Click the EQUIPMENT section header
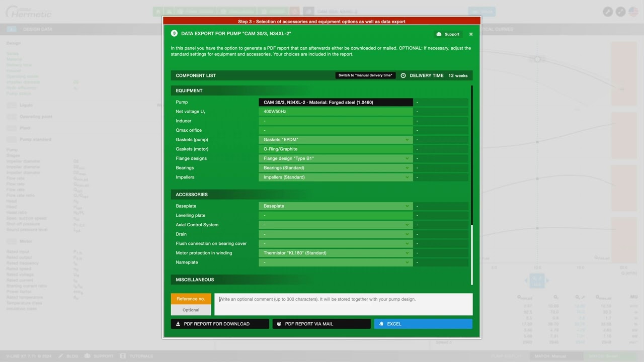The image size is (644, 362). pos(189,90)
